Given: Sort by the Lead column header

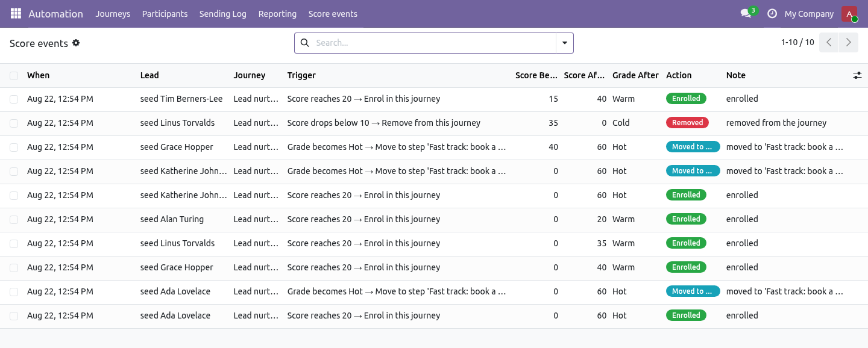Looking at the screenshot, I should pos(149,75).
